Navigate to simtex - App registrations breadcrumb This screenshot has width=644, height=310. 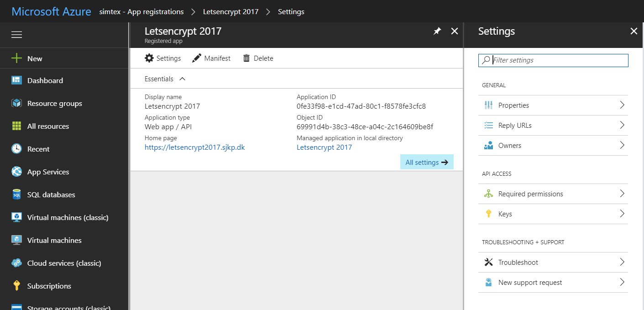pos(141,12)
